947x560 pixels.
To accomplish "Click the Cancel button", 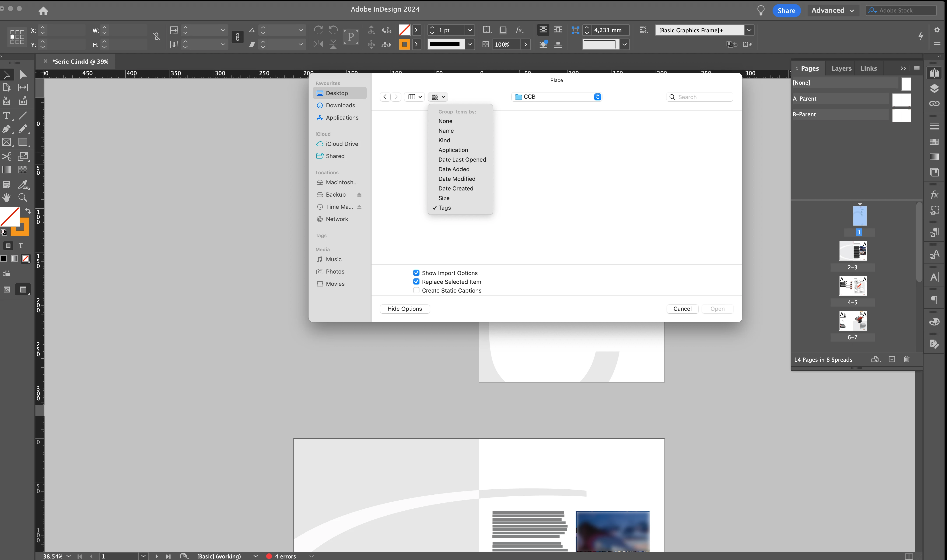I will 682,309.
